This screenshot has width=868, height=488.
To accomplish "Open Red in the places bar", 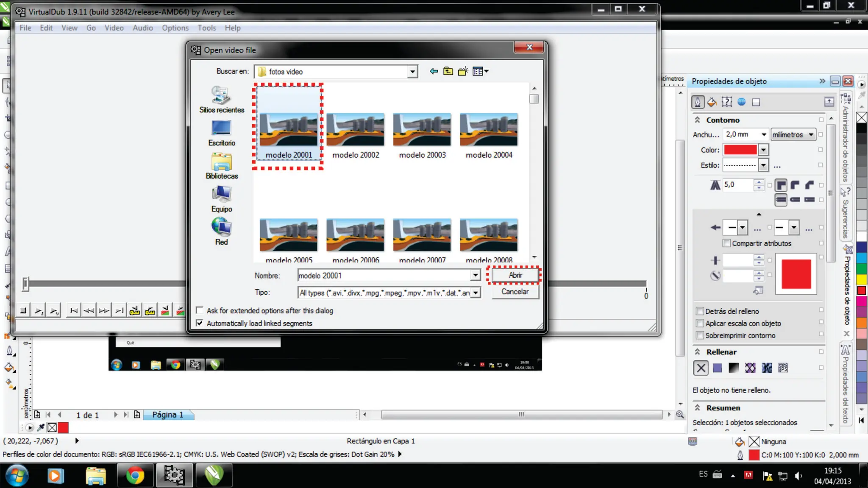I will [x=221, y=231].
